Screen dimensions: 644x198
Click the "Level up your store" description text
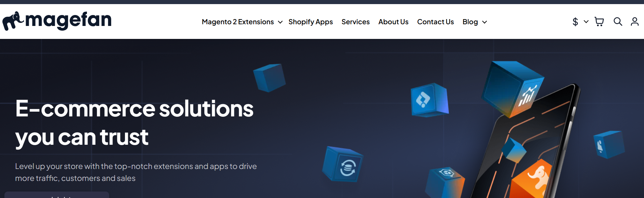pos(136,172)
